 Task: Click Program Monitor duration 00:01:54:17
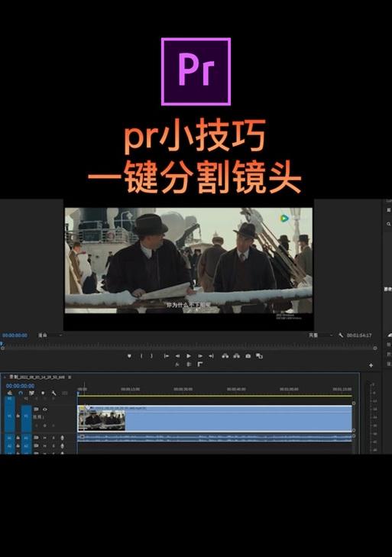(x=359, y=335)
